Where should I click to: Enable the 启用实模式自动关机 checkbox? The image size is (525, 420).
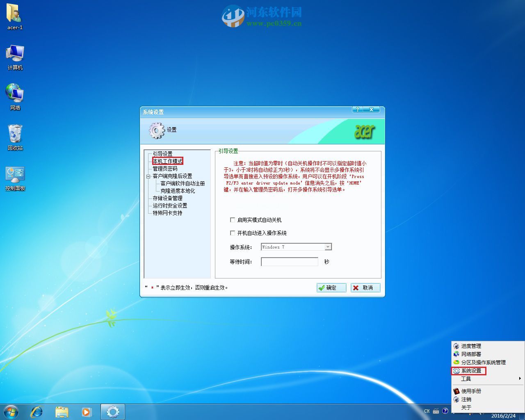click(x=233, y=220)
